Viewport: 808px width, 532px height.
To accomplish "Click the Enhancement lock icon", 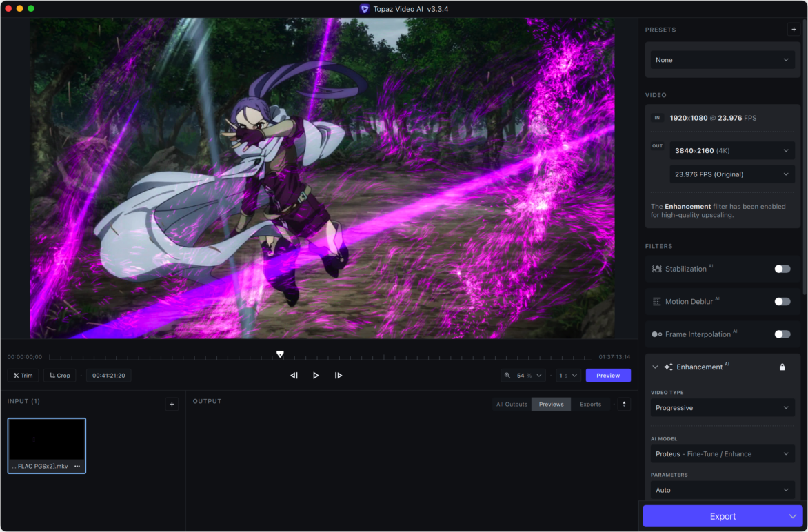I will pos(782,367).
